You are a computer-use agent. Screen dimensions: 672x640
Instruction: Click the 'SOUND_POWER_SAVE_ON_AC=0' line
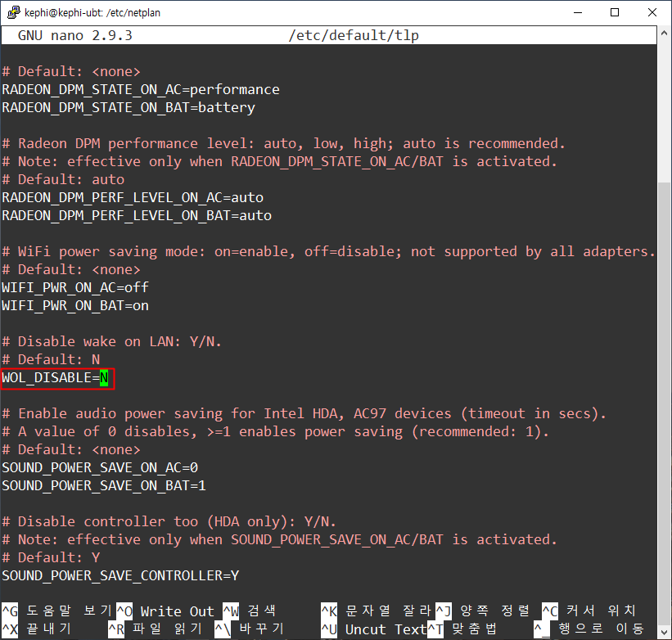(100, 467)
